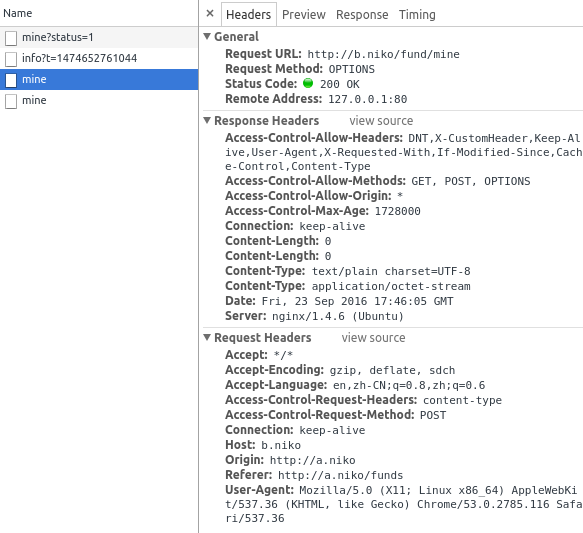Open the Response tab
This screenshot has width=583, height=533.
(x=362, y=14)
